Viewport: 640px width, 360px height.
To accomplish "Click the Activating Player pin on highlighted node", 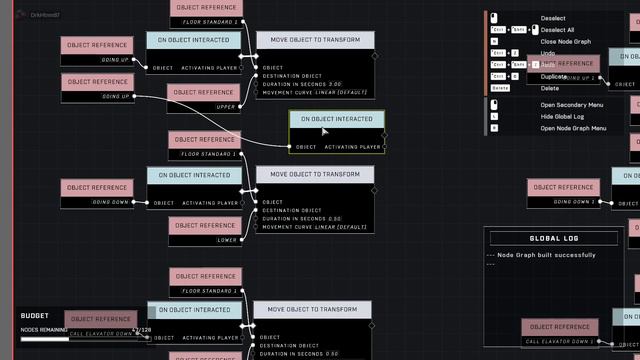I will click(384, 147).
